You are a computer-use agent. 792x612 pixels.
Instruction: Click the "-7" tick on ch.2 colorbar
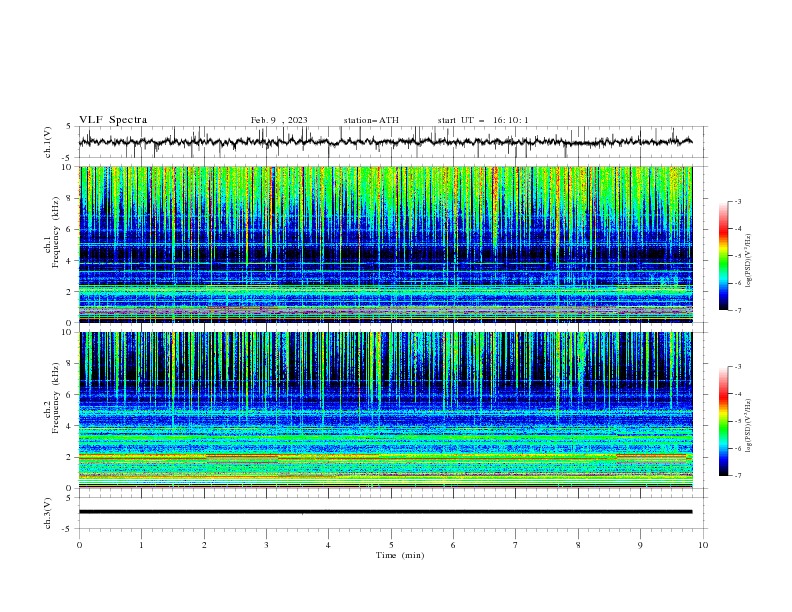pyautogui.click(x=738, y=476)
